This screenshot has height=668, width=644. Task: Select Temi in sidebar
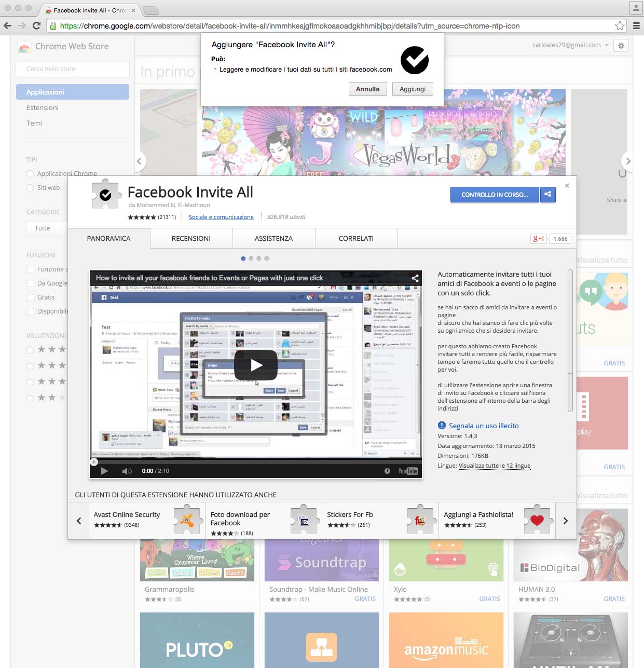tap(34, 123)
